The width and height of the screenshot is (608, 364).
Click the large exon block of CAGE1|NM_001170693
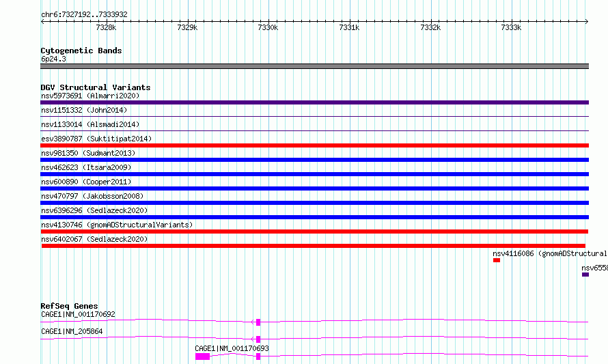click(x=202, y=356)
